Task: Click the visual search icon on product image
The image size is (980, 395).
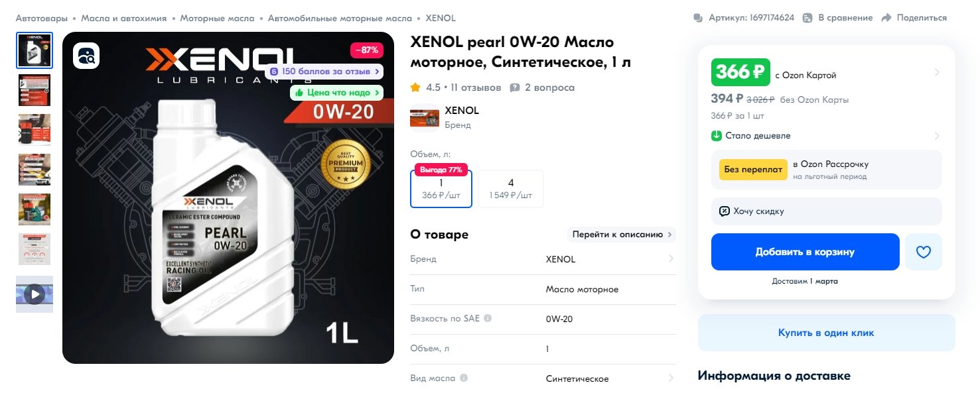Action: 86,56
